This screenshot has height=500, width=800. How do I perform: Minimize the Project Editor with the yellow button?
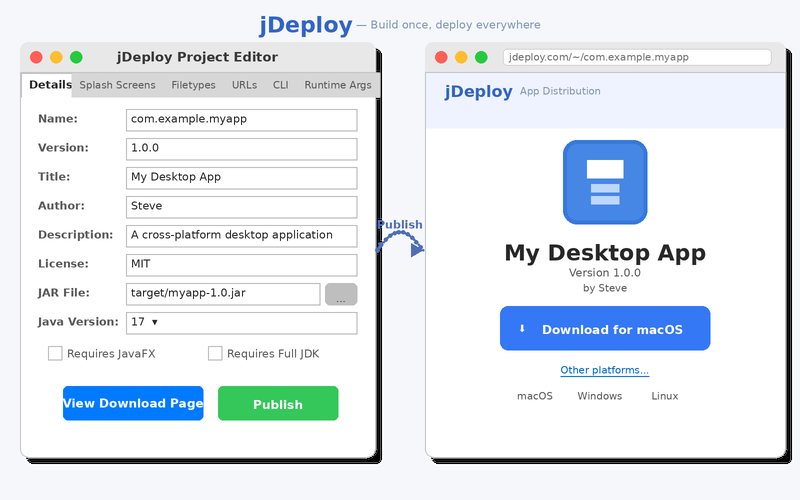click(x=56, y=57)
